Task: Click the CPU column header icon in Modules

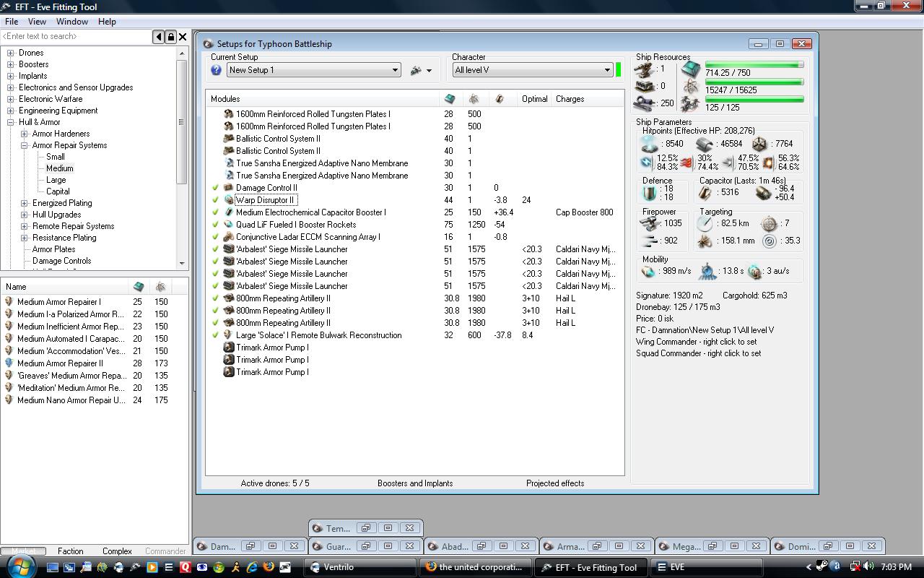Action: (x=450, y=99)
